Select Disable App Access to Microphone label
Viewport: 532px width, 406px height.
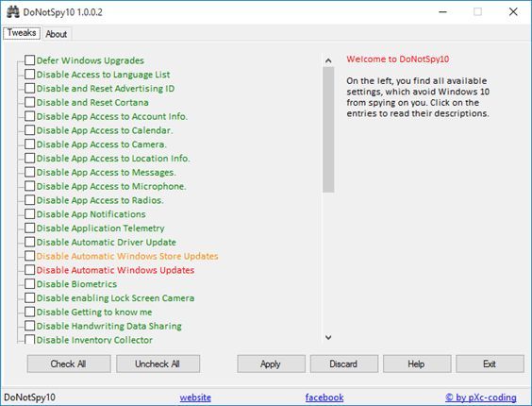tap(111, 186)
